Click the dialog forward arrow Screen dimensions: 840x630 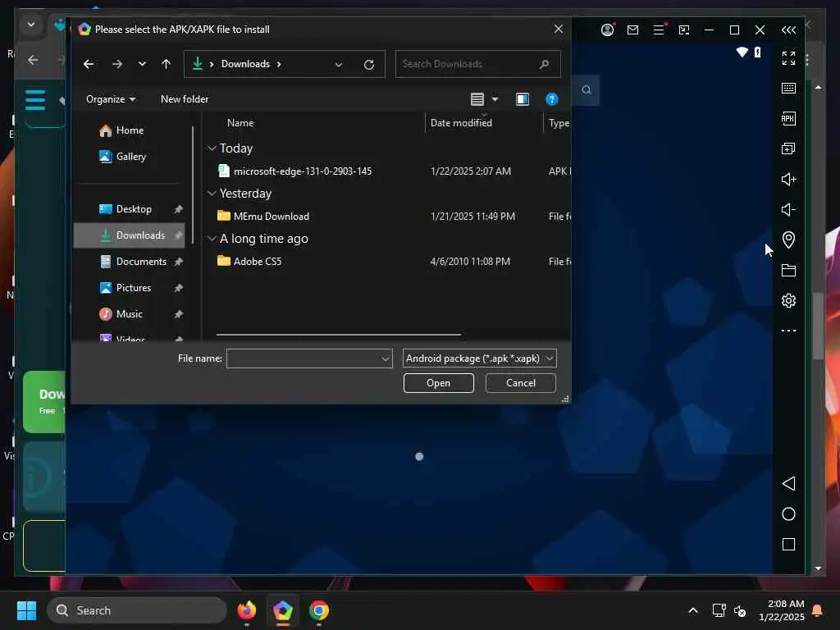tap(116, 64)
